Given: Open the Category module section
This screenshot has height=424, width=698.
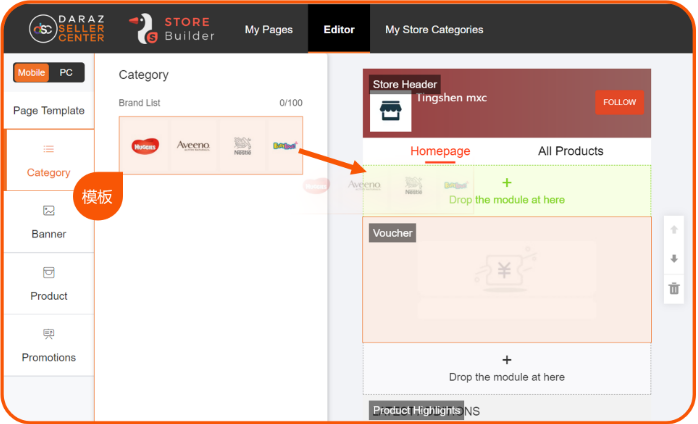Looking at the screenshot, I should point(49,160).
